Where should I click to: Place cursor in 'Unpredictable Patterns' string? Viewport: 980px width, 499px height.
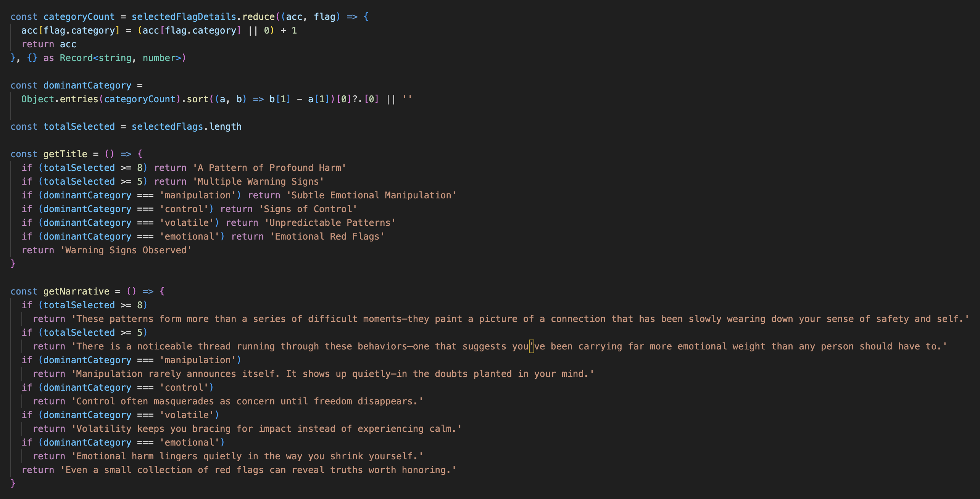tap(330, 223)
